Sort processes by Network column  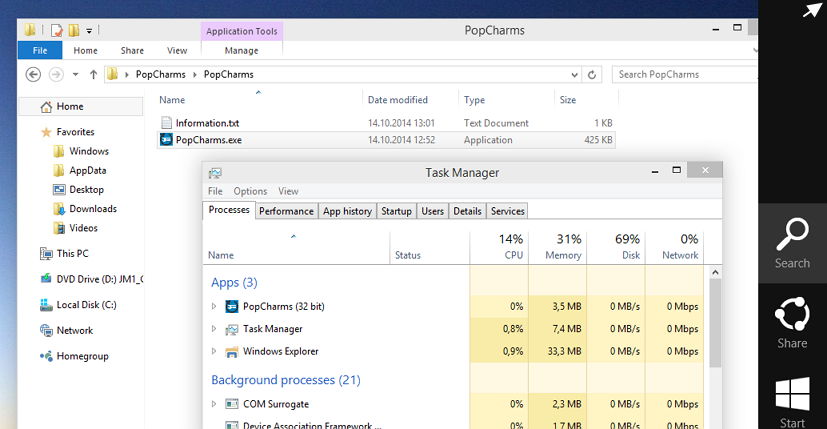coord(675,247)
